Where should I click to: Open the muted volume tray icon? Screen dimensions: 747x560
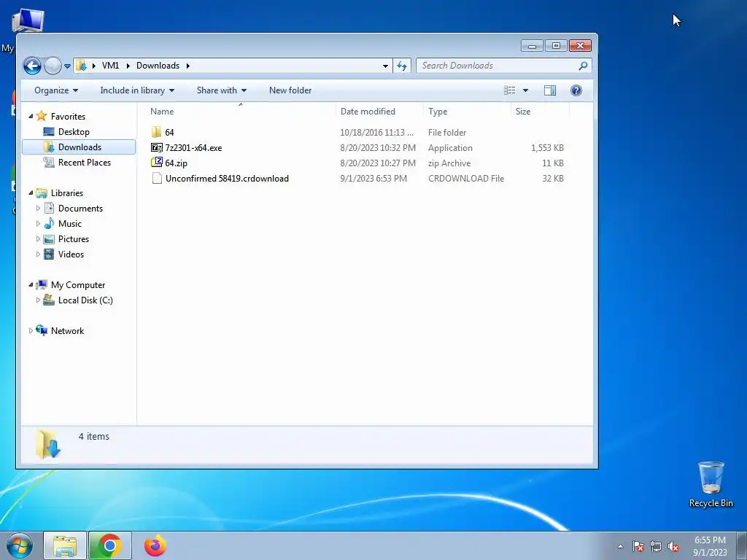673,546
